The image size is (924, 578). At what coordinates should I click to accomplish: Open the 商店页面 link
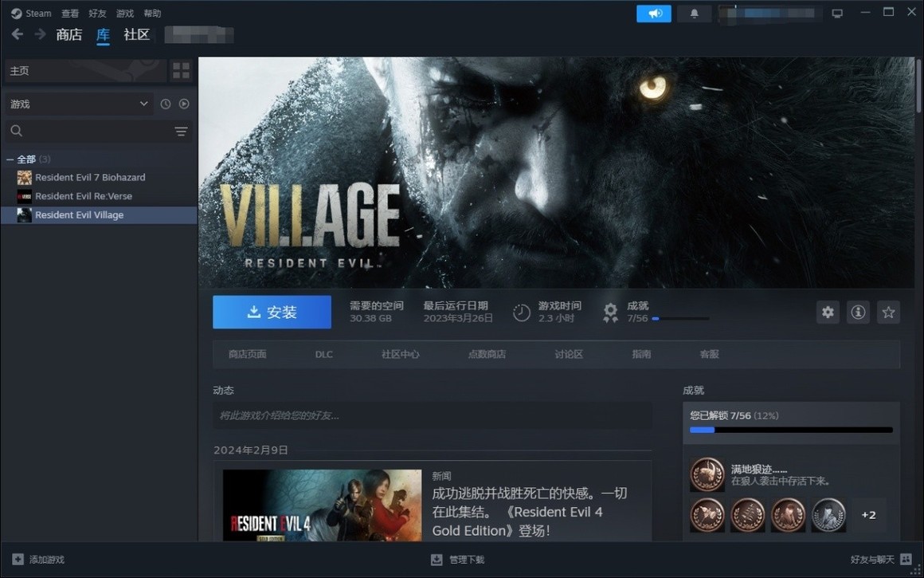(248, 354)
